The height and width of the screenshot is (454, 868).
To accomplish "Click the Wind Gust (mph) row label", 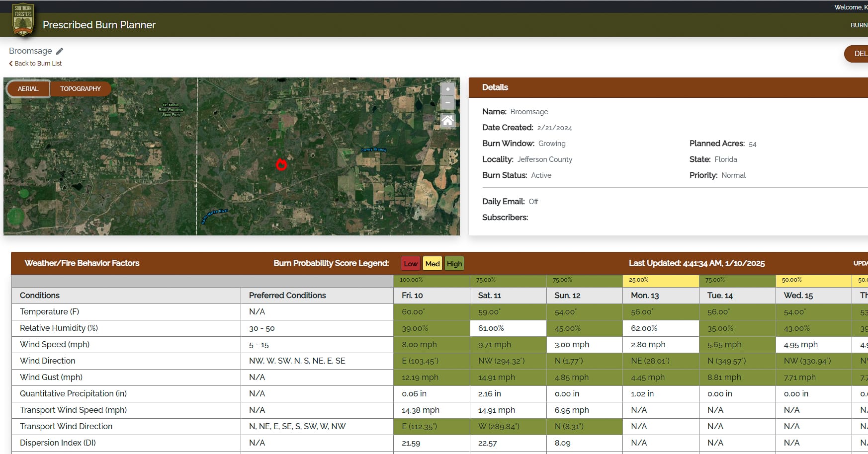I will 51,378.
